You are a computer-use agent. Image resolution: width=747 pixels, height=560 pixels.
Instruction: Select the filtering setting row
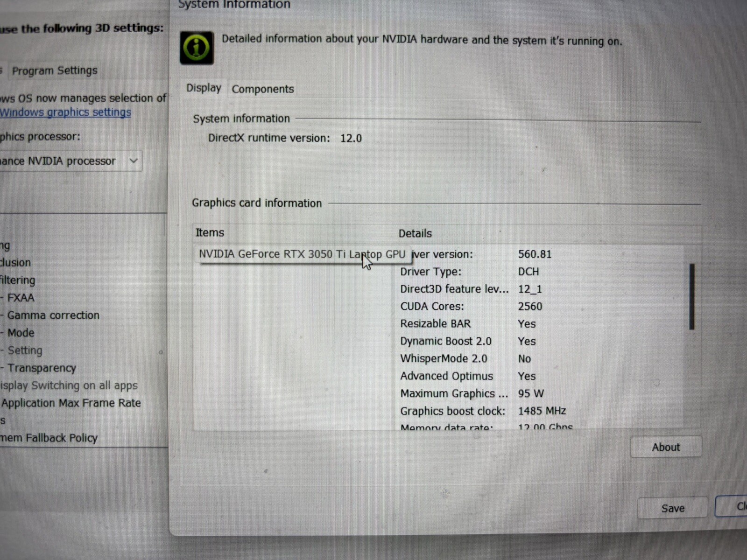point(18,280)
